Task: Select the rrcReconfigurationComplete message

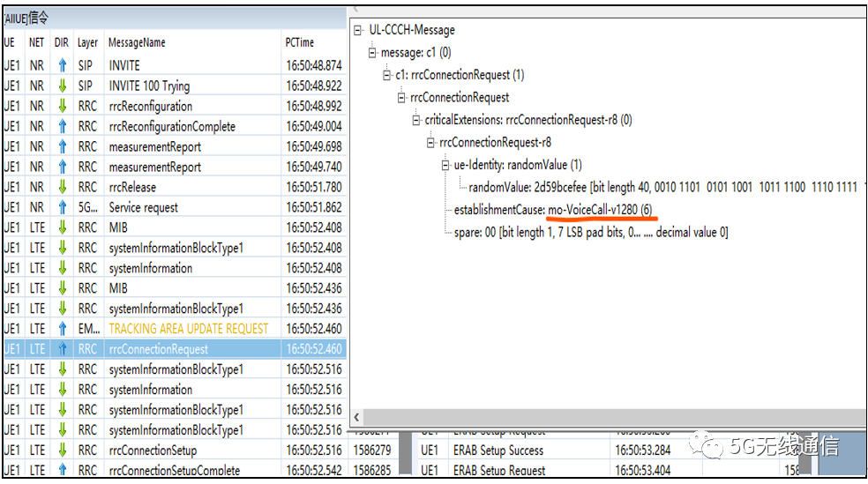Action: [x=172, y=127]
